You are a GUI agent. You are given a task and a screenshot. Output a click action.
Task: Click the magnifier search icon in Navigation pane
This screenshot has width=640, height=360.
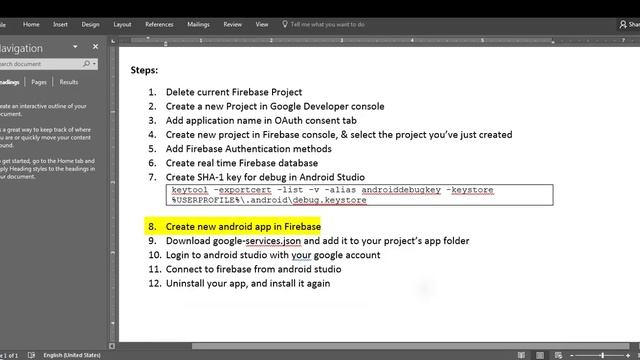tap(86, 64)
